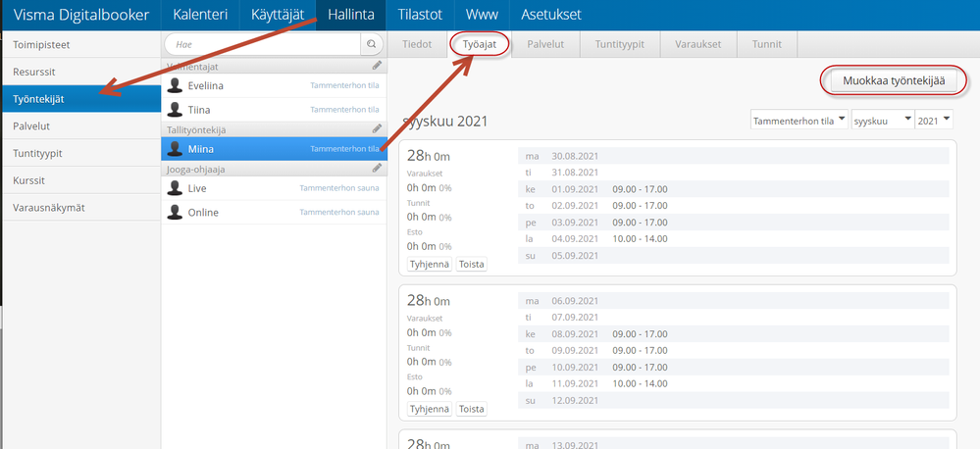The image size is (980, 449).
Task: Click the pe 03.09.2021 work hours row
Action: pyautogui.click(x=734, y=223)
